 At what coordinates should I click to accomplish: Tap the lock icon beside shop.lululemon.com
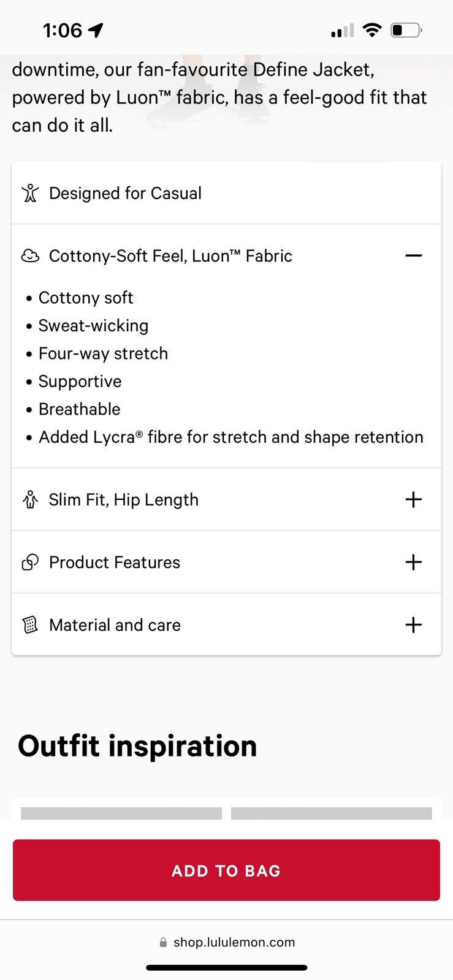pos(163,943)
